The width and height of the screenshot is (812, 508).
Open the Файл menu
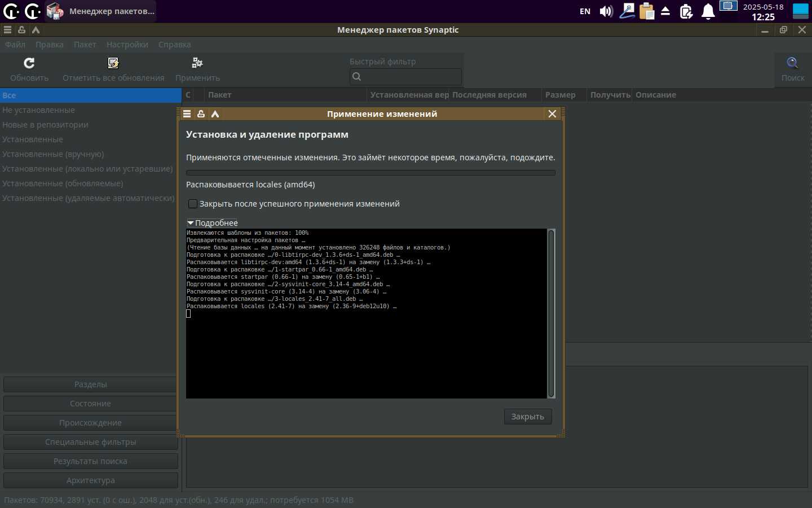pyautogui.click(x=15, y=45)
